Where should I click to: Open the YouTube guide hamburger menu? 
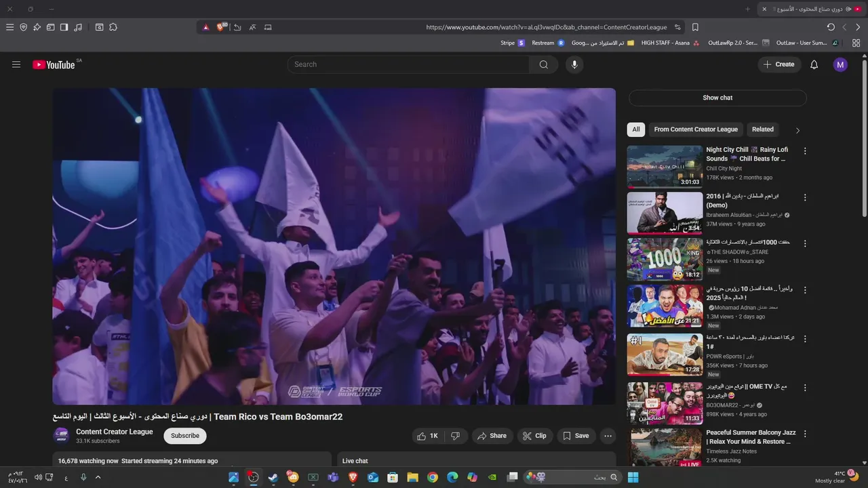(x=16, y=64)
